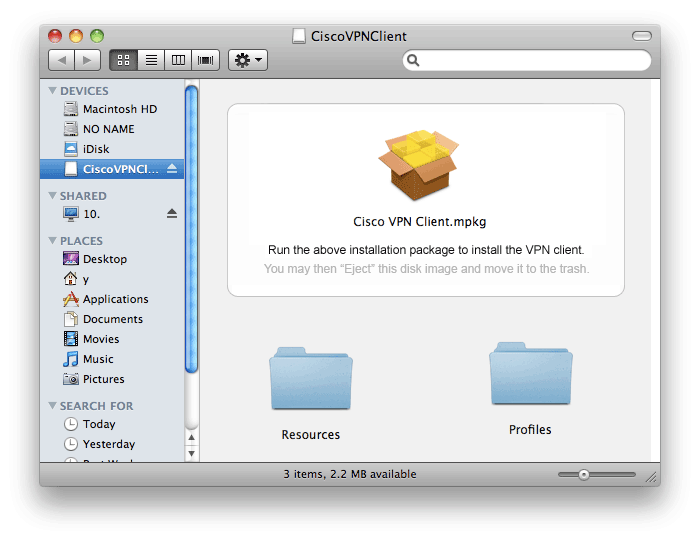Image resolution: width=700 pixels, height=541 pixels.
Task: Go forward with the right arrow button
Action: (x=88, y=60)
